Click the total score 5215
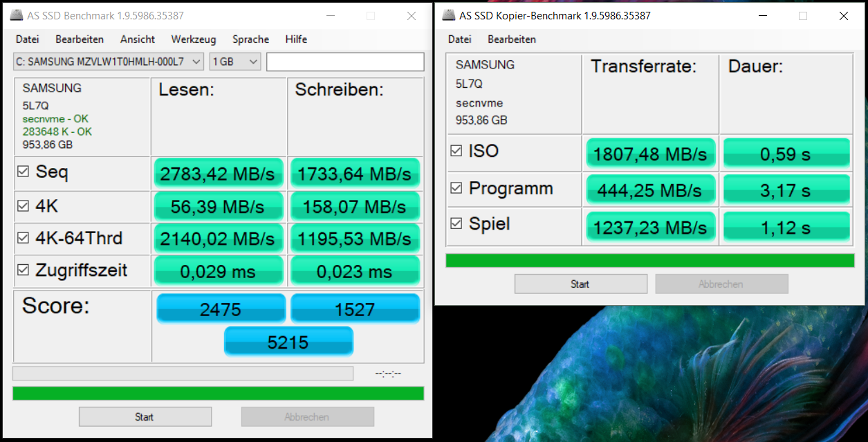Viewport: 868px width, 442px height. 288,342
